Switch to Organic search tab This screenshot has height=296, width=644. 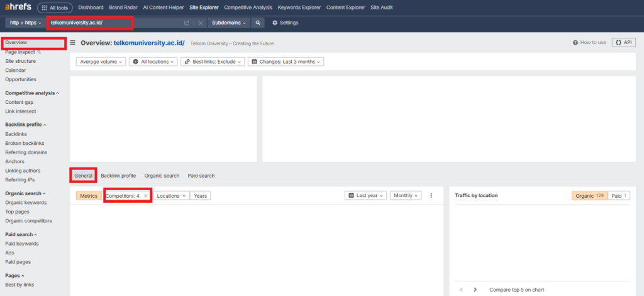tap(162, 176)
